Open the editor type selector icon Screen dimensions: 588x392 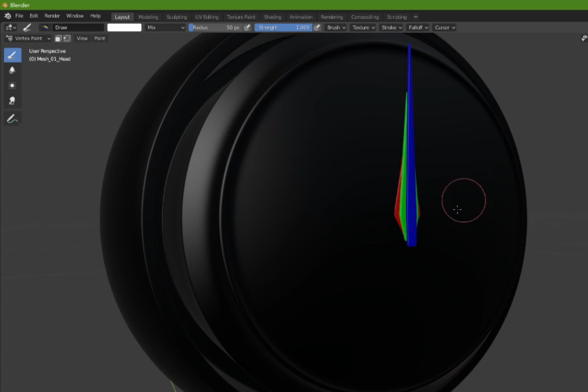pyautogui.click(x=10, y=27)
